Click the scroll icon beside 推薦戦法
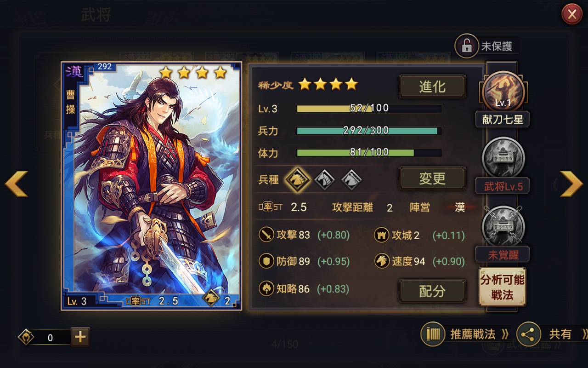Viewport: 588px width, 368px height. point(433,334)
